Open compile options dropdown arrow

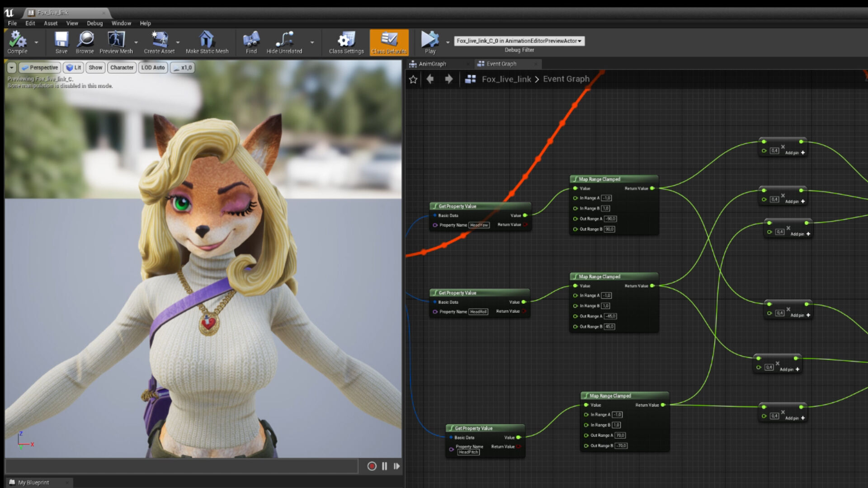[36, 42]
